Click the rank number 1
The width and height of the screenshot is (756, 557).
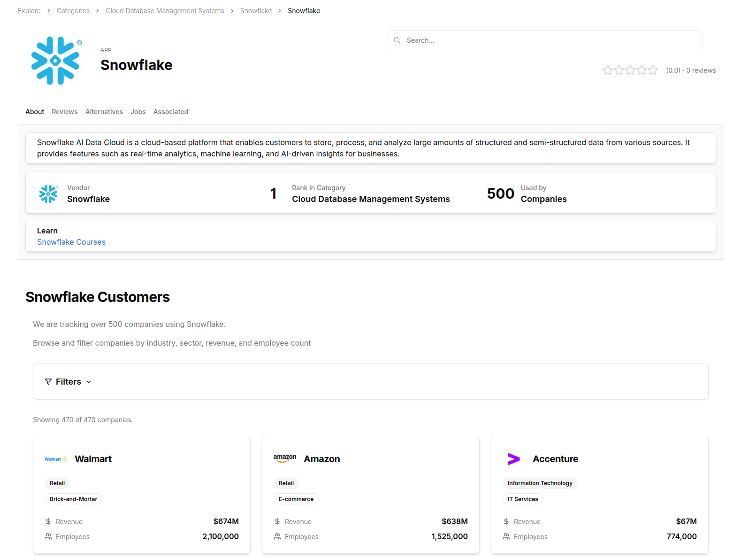273,193
